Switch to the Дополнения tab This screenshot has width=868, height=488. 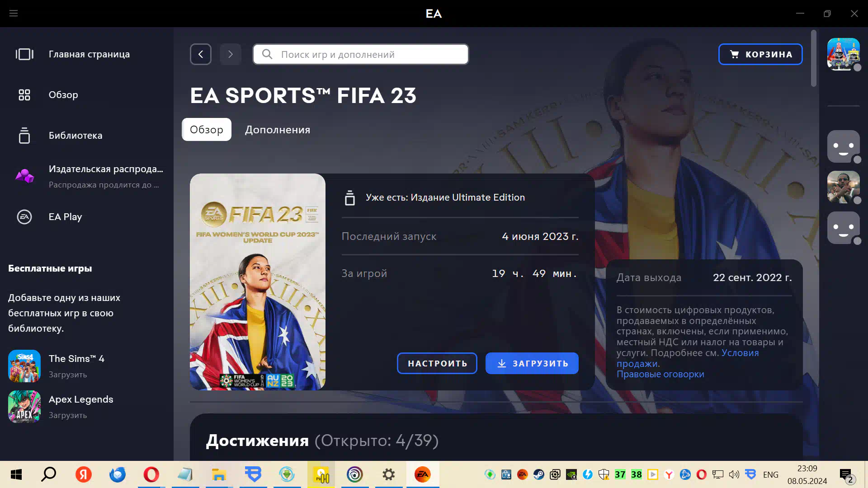[x=278, y=130]
